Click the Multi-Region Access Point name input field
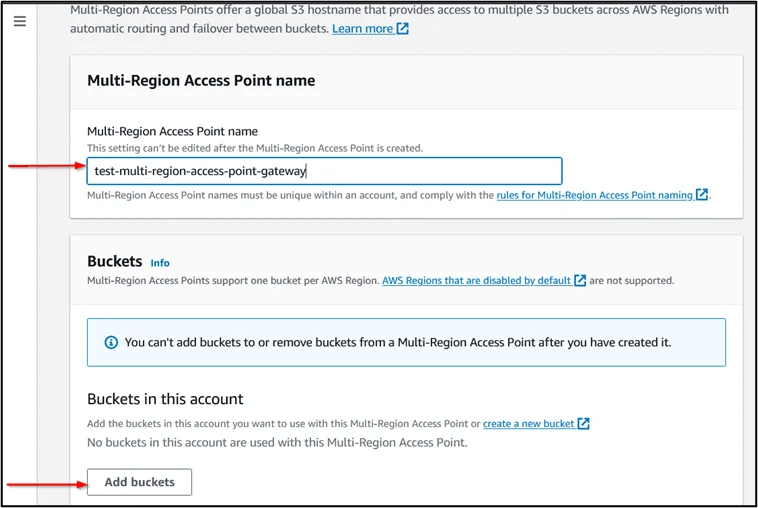Image resolution: width=758 pixels, height=508 pixels. coord(324,171)
